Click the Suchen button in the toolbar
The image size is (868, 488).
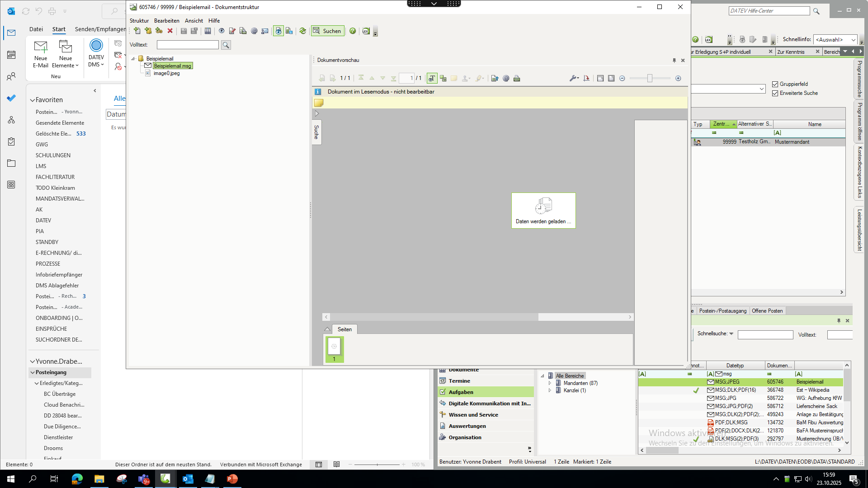point(327,31)
